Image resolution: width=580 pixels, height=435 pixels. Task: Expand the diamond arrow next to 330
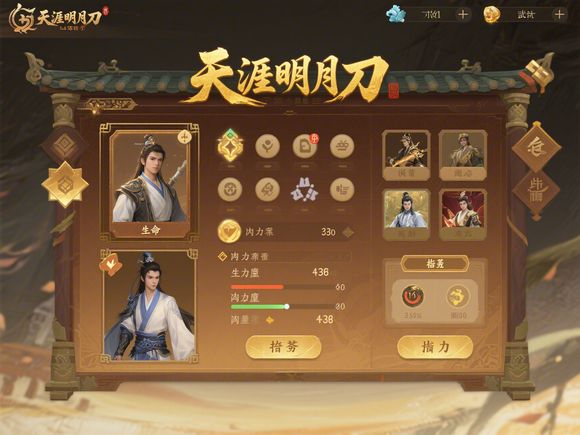point(348,232)
